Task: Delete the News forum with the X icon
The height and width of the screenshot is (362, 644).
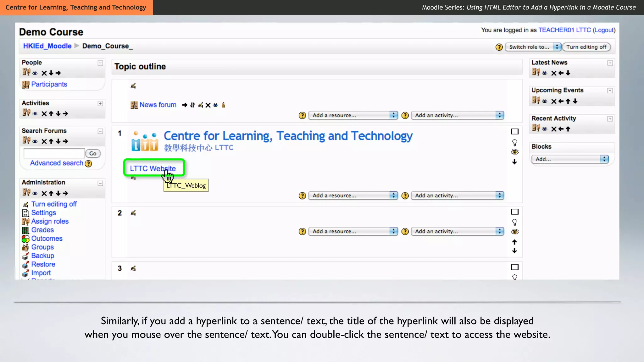Action: 208,105
